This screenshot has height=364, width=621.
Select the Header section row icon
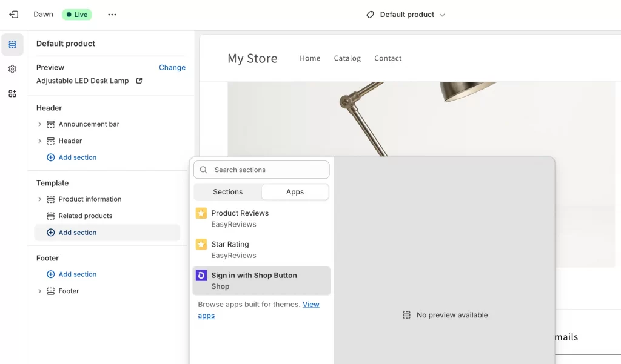click(x=51, y=141)
